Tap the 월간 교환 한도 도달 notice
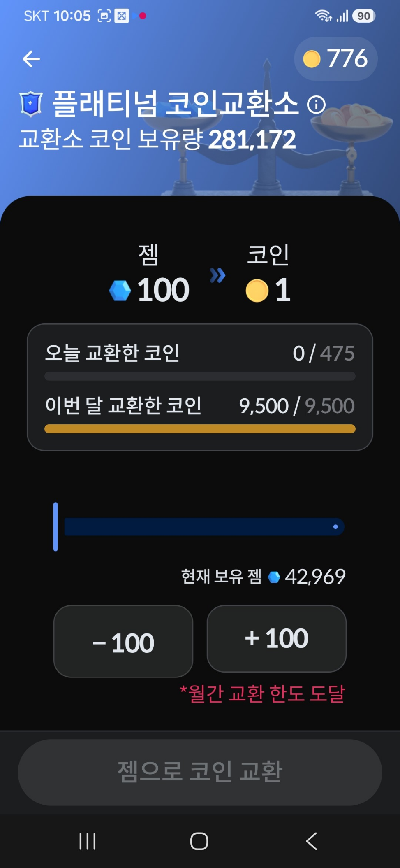This screenshot has width=400, height=868. (x=263, y=693)
